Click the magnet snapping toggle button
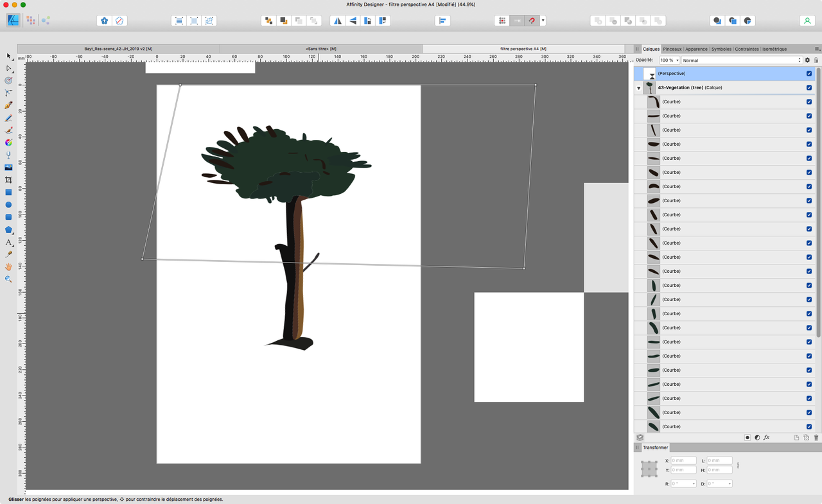 pyautogui.click(x=532, y=21)
